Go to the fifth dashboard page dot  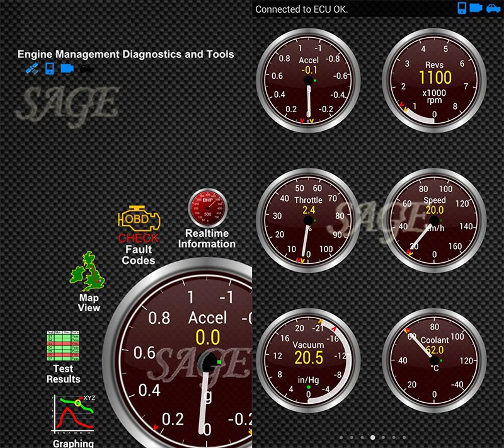tap(383, 437)
